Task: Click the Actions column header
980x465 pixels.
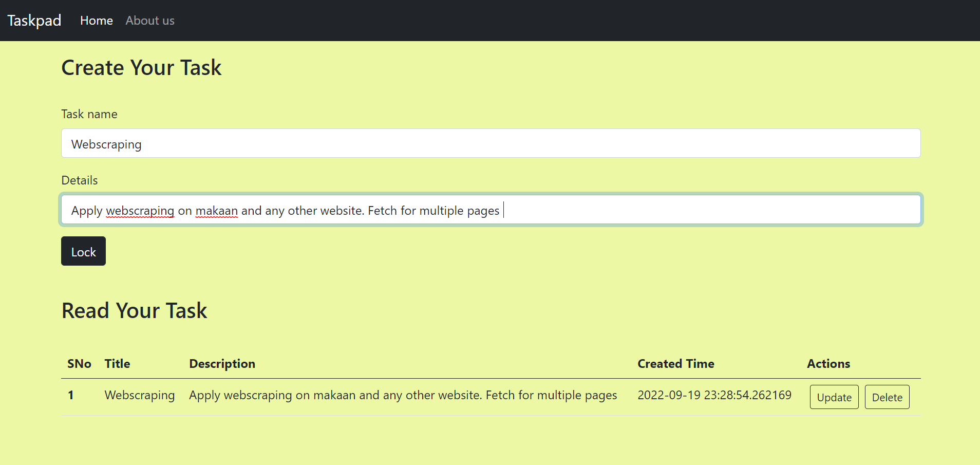Action: point(828,364)
